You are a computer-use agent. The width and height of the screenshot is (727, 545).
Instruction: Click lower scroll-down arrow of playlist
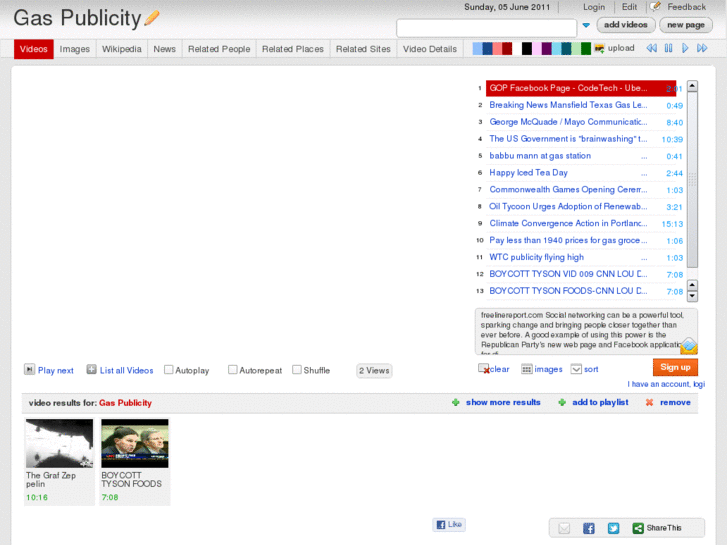click(x=692, y=296)
